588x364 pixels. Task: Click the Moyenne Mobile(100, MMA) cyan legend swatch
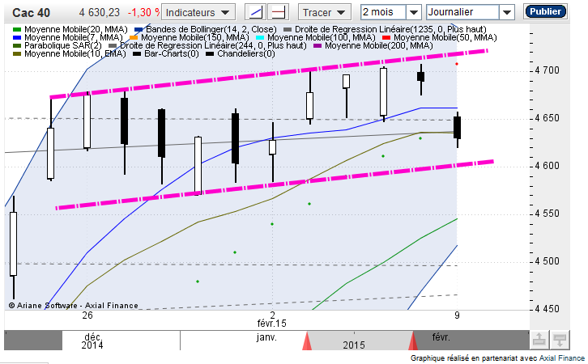260,37
